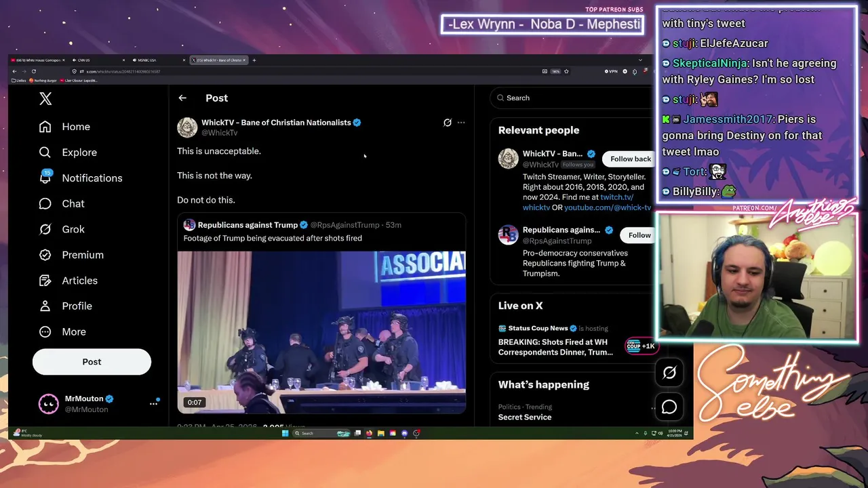
Task: Open Windows Start menu
Action: coord(285,433)
